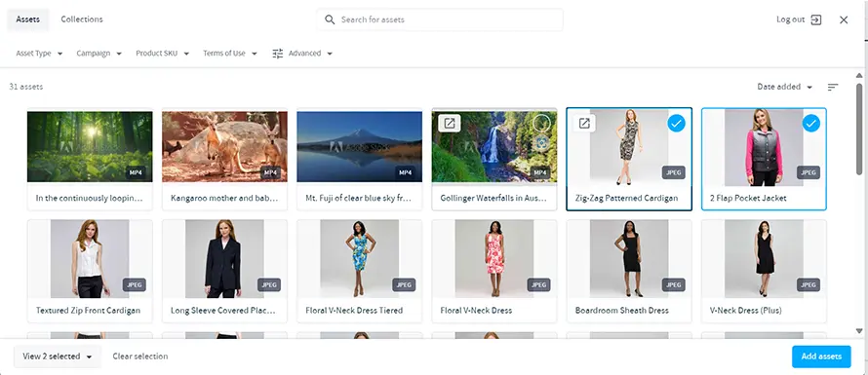Open Gollinger Waterfalls asset in new window icon
Viewport: 868px width, 375px height.
coord(450,124)
